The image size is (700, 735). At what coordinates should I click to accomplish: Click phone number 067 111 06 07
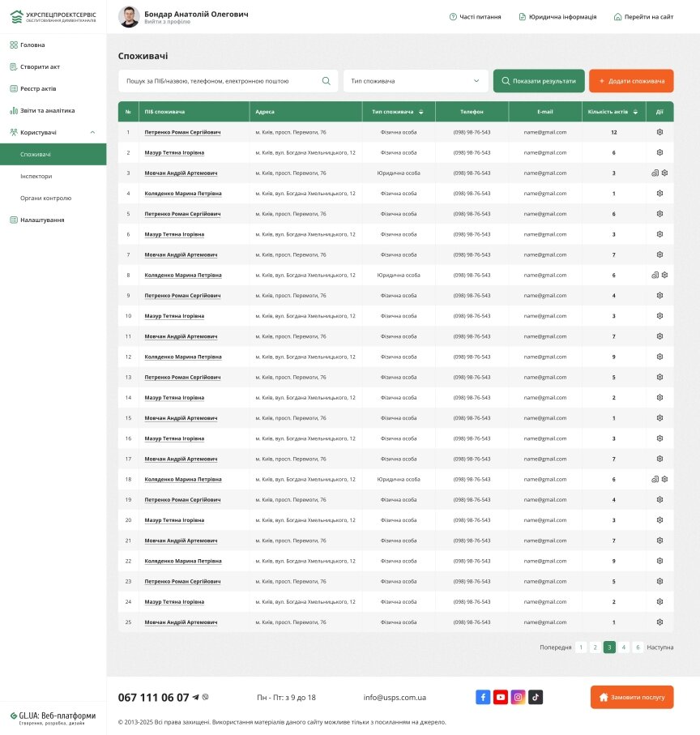coord(153,697)
